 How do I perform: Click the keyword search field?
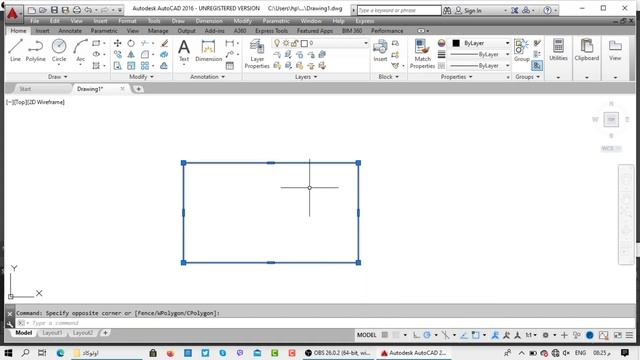coord(399,10)
